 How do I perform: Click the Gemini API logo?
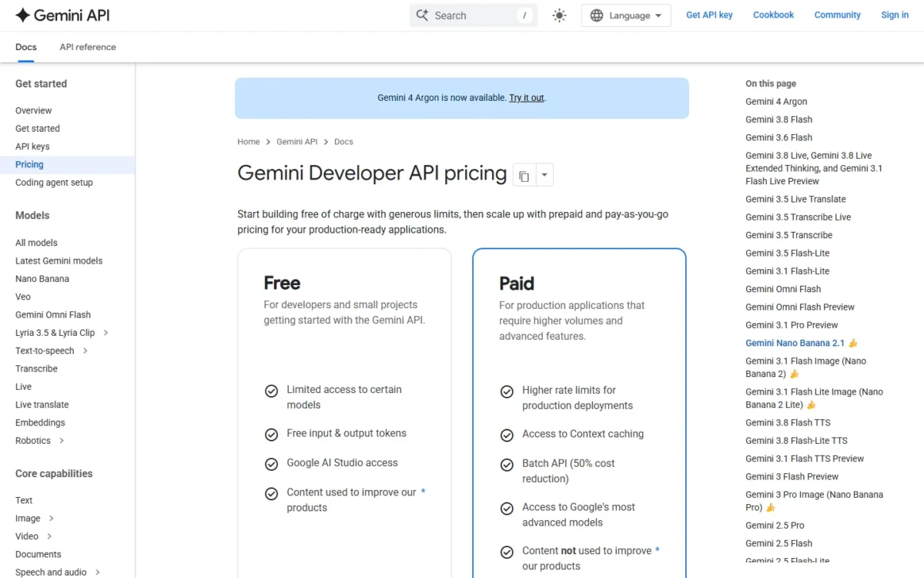(63, 15)
